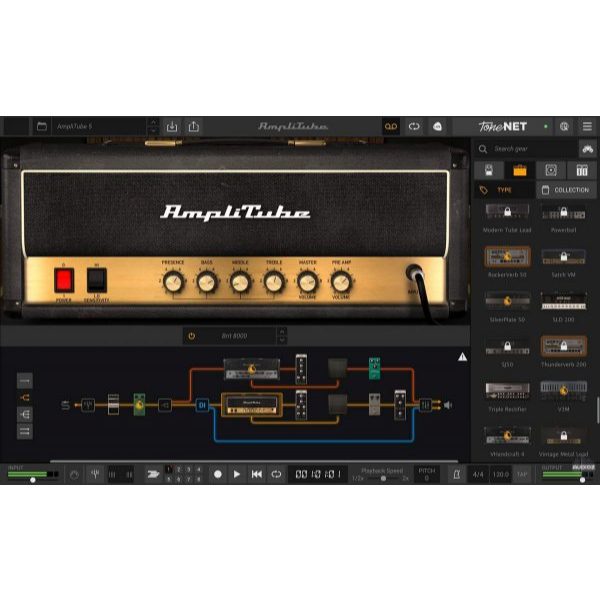The width and height of the screenshot is (600, 600).
Task: Open the Custom Shop face icon
Action: click(437, 126)
